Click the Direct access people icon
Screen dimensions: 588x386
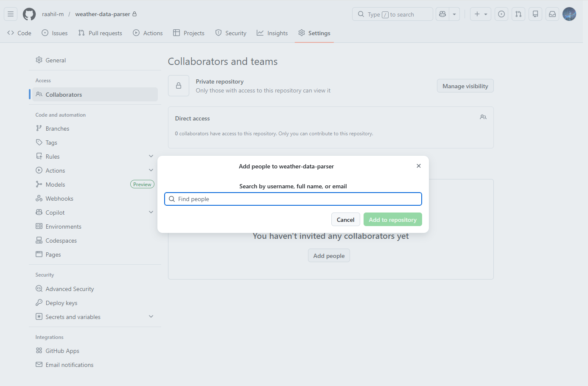tap(483, 117)
